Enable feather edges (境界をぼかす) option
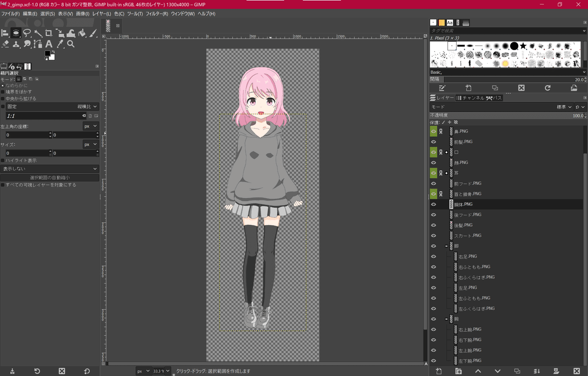The height and width of the screenshot is (376, 588). 2,92
